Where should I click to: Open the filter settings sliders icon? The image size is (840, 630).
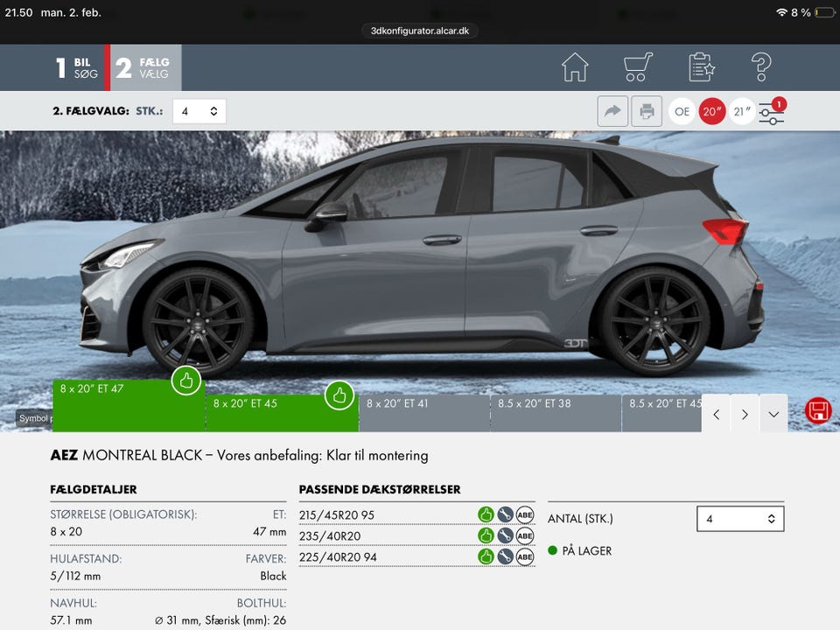click(x=771, y=112)
